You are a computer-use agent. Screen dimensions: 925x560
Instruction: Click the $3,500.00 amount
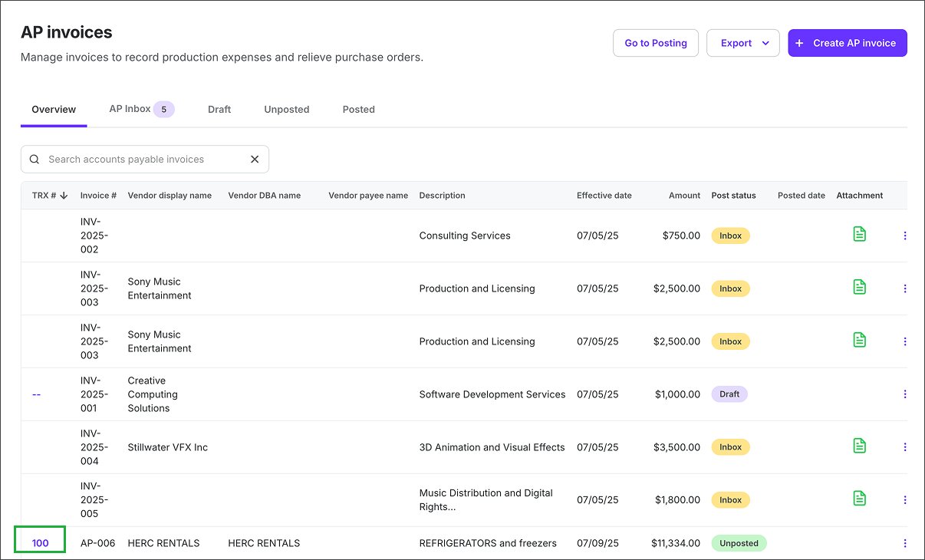(x=677, y=447)
